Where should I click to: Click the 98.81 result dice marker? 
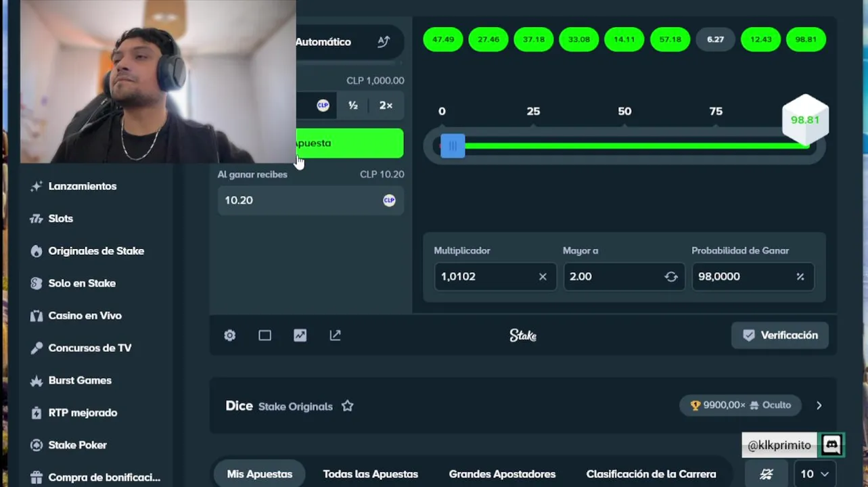click(x=805, y=120)
